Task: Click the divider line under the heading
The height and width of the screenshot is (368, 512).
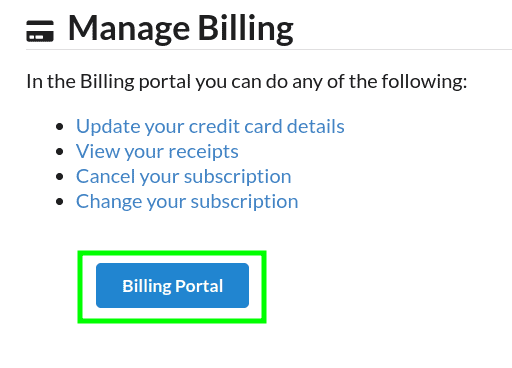Action: coord(269,50)
